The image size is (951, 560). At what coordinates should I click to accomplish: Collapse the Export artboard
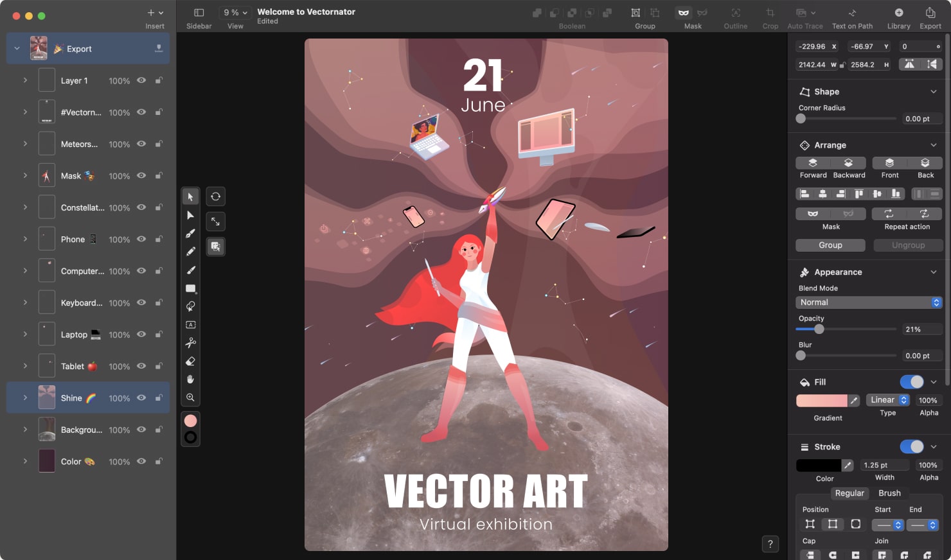pos(17,48)
